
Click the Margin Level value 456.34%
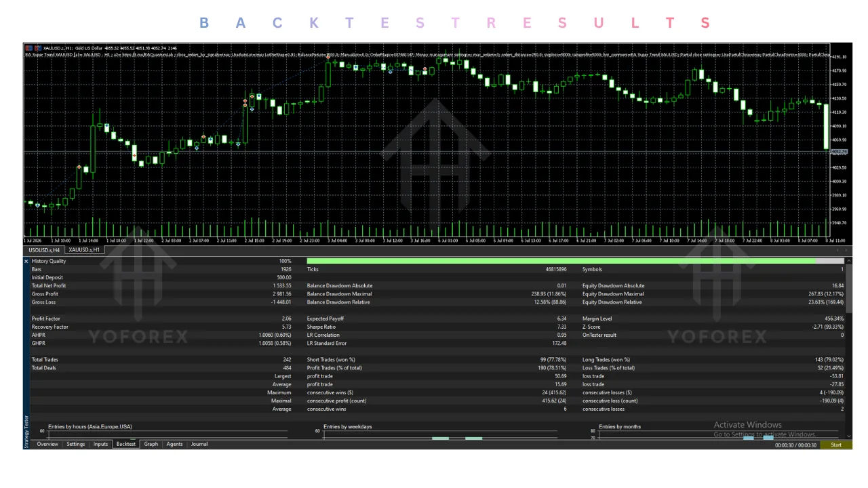(833, 319)
